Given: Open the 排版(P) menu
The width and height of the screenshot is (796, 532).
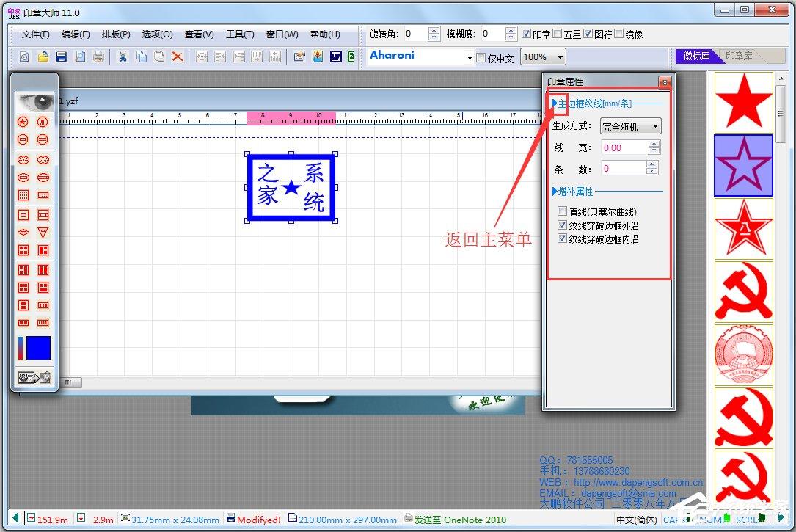Looking at the screenshot, I should (x=116, y=34).
